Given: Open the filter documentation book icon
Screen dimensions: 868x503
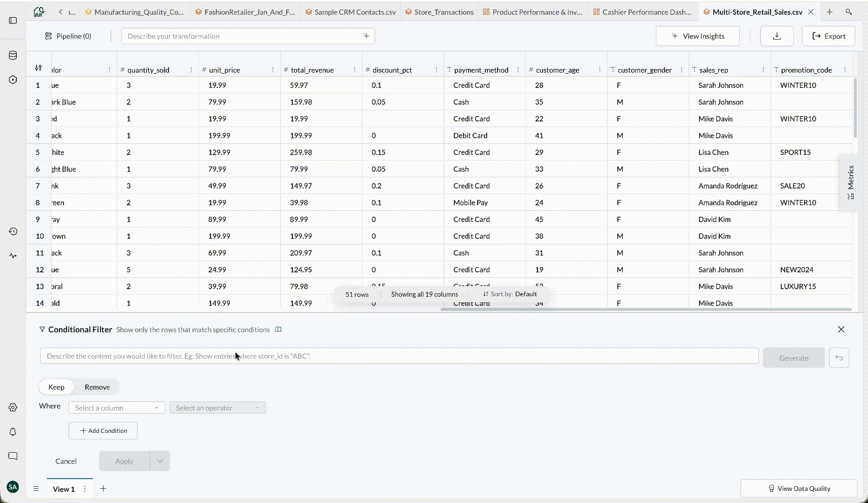Looking at the screenshot, I should click(x=278, y=330).
